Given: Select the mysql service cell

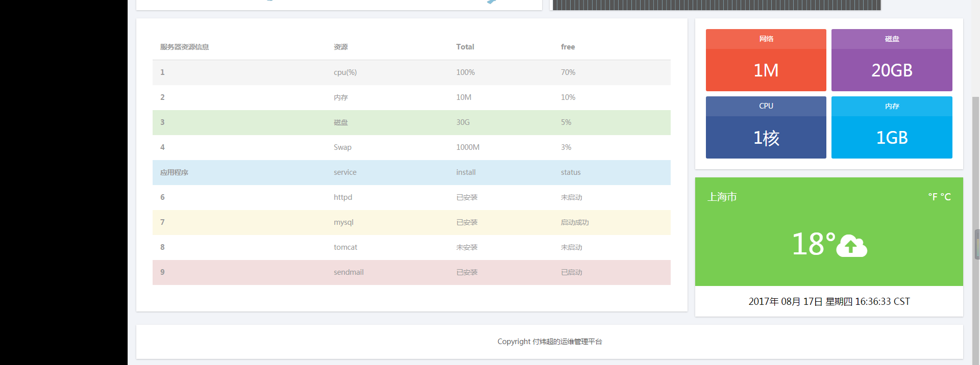Looking at the screenshot, I should tap(344, 222).
